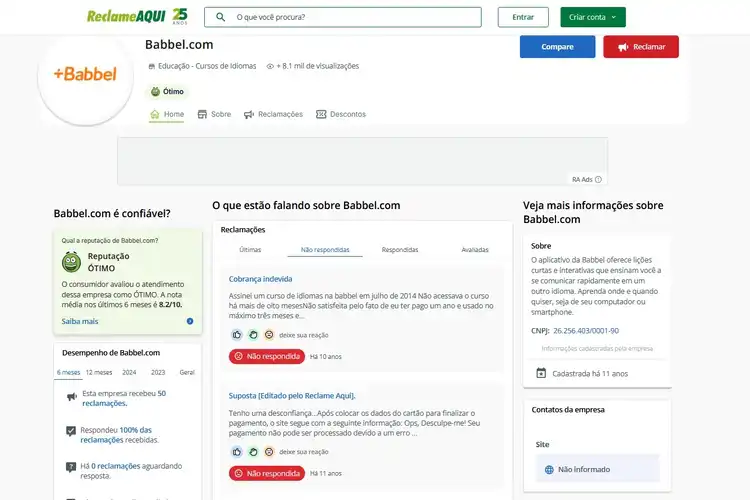Click the Educação category building icon
The width and height of the screenshot is (750, 500).
[152, 67]
